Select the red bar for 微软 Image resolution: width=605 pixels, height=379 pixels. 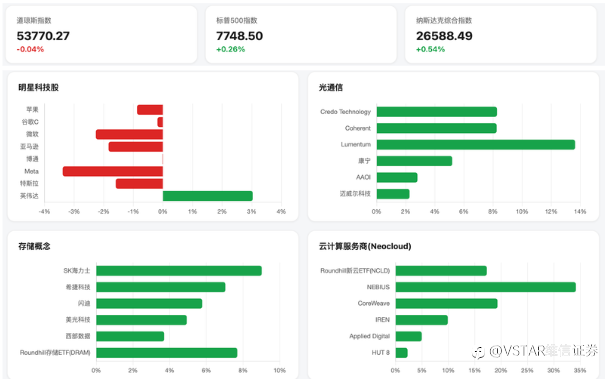(x=129, y=134)
